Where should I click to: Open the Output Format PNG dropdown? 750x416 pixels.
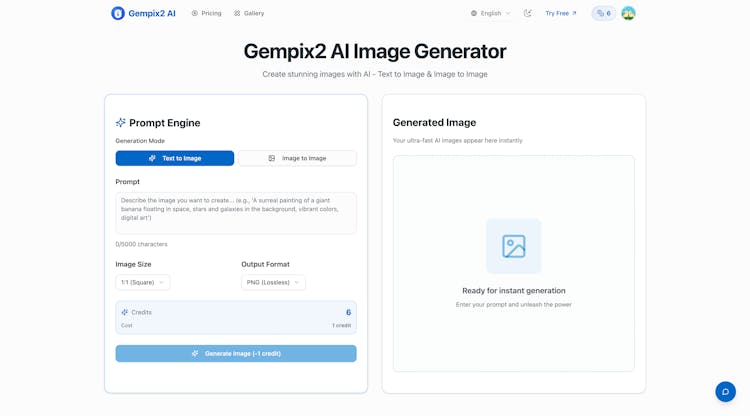[273, 282]
